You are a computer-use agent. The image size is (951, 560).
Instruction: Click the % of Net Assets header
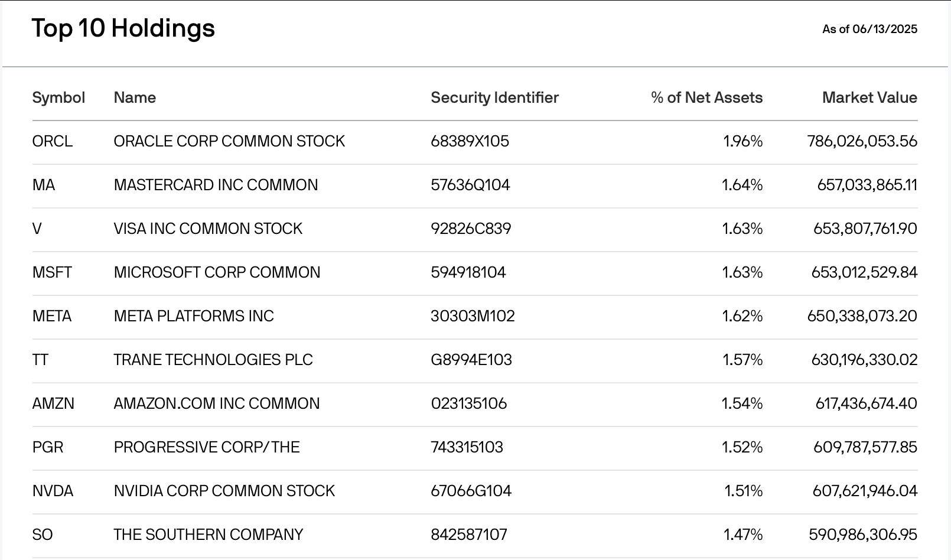click(706, 97)
